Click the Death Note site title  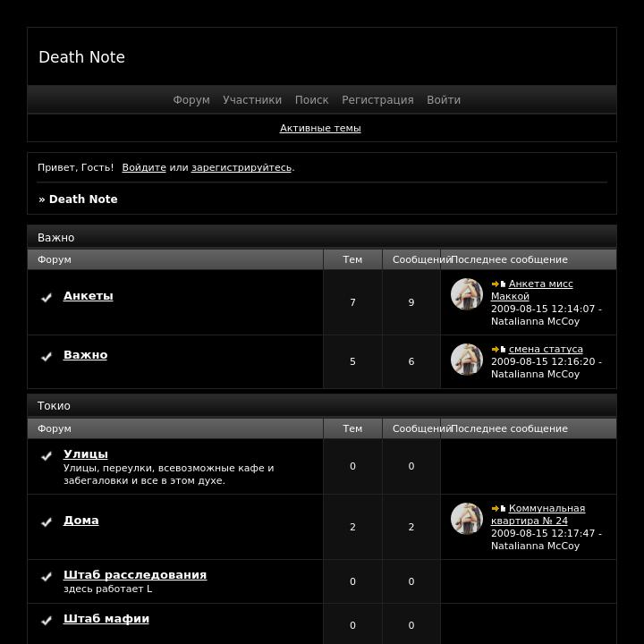click(x=81, y=57)
